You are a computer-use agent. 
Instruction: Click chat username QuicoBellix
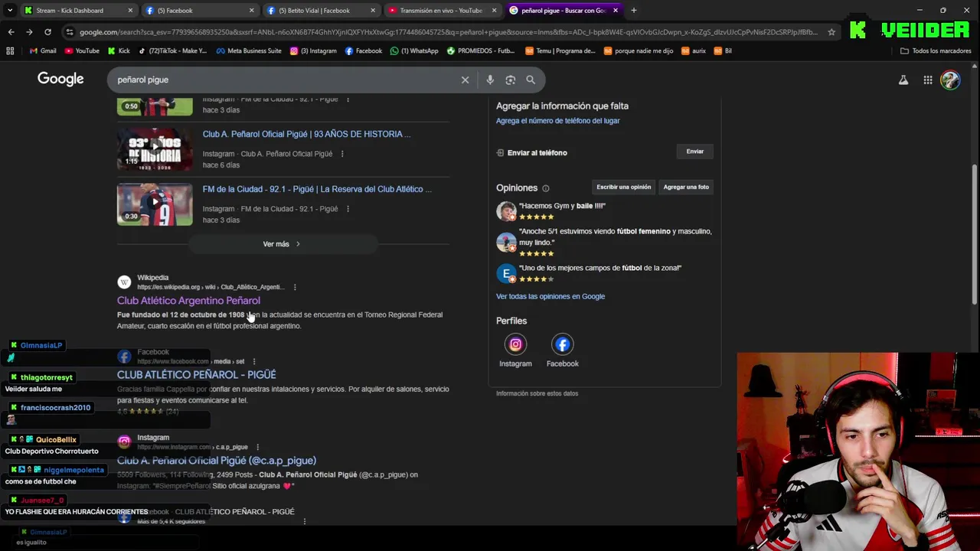point(56,440)
